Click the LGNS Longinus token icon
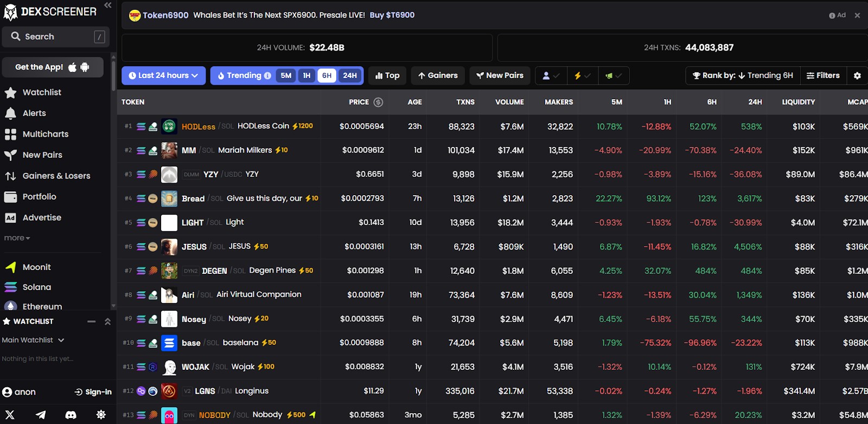 coord(169,391)
